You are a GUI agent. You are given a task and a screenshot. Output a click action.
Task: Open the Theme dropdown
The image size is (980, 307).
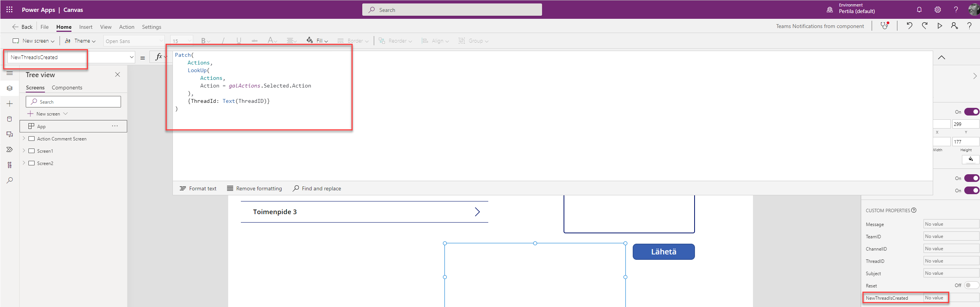[x=81, y=41]
